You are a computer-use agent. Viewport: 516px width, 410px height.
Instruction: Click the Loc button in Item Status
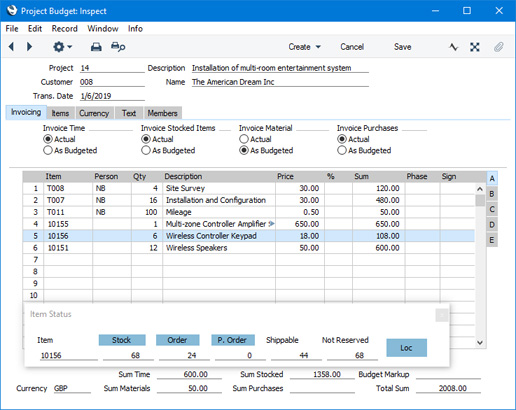(406, 348)
